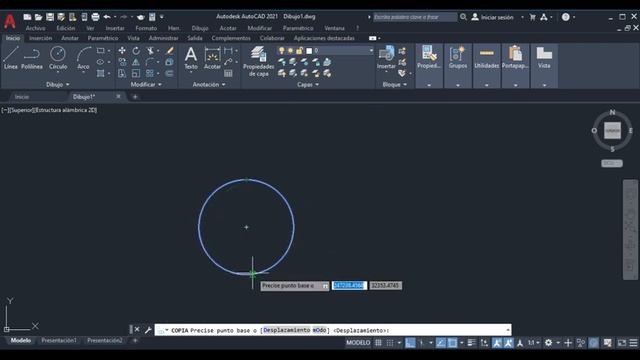Screen dimensions: 640x360
Task: Choose the mOdo command option
Action: (x=320, y=330)
